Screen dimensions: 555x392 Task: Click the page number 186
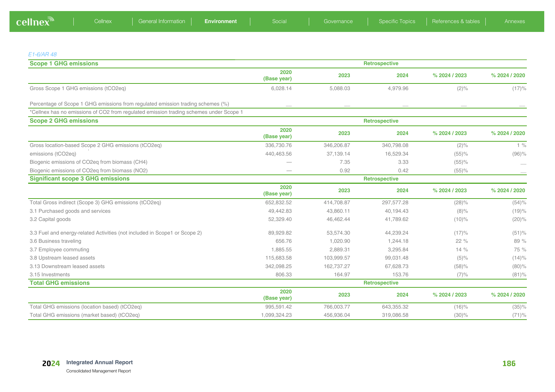(509, 364)
